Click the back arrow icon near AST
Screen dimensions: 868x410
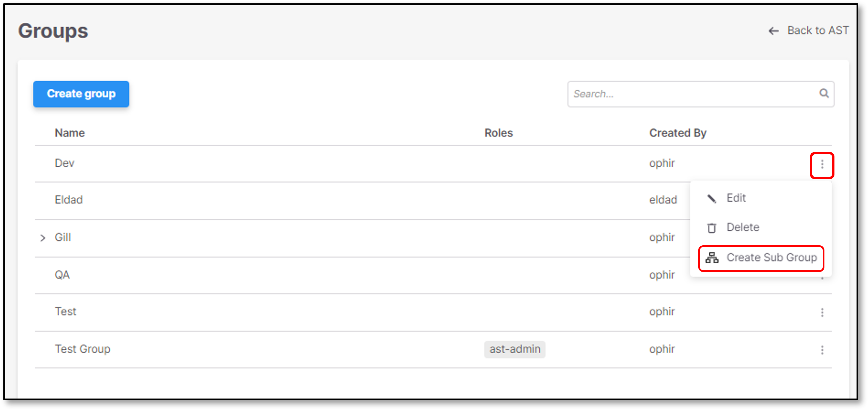774,31
